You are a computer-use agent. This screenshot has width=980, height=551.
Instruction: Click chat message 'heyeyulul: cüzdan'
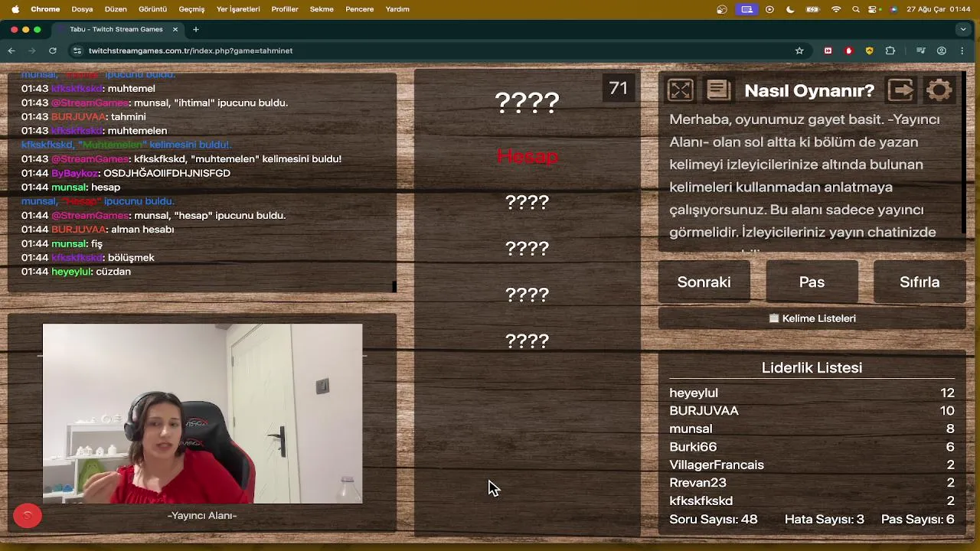pyautogui.click(x=76, y=272)
